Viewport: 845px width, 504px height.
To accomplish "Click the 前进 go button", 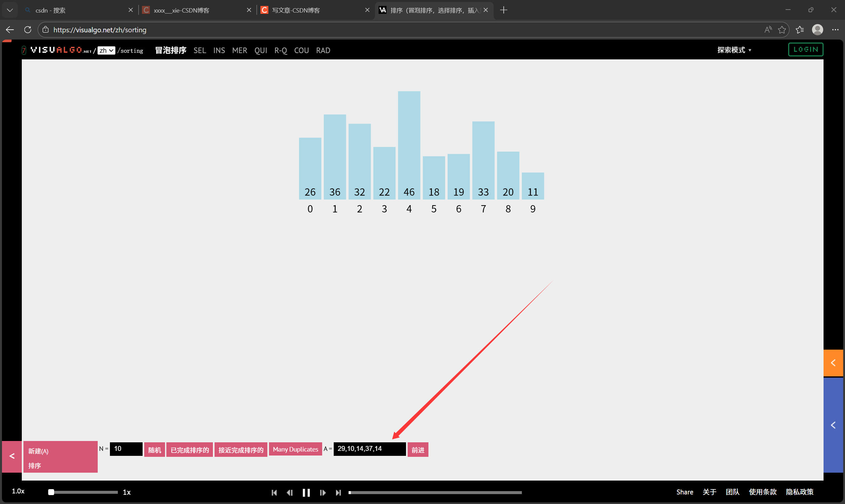I will 418,450.
